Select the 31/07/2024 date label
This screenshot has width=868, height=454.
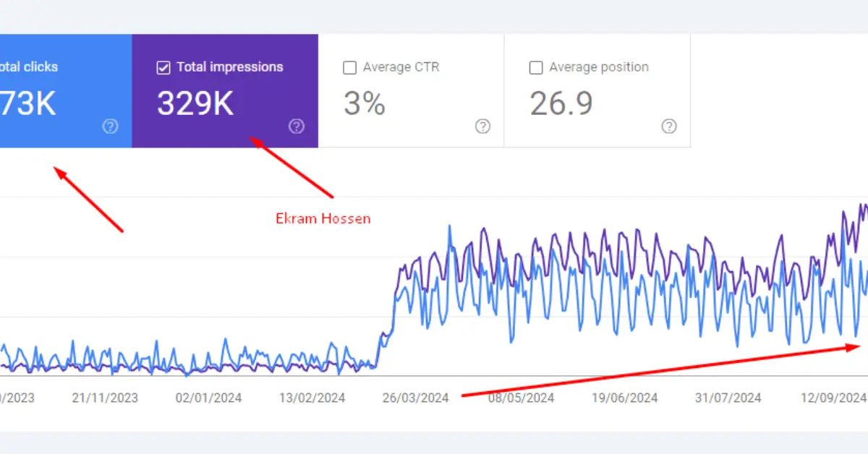728,398
